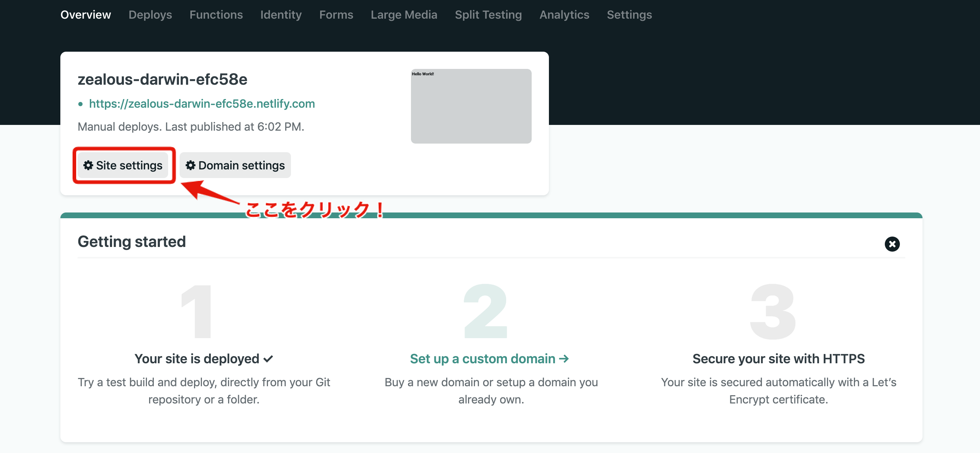This screenshot has height=453, width=980.
Task: Open the Hello World site preview thumbnail
Action: (471, 106)
